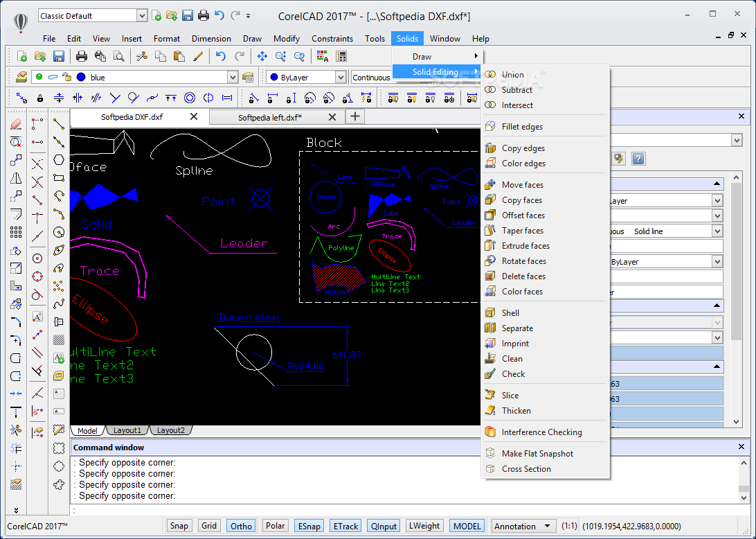Click the Print icon in main toolbar
This screenshot has height=539, width=756.
(82, 56)
